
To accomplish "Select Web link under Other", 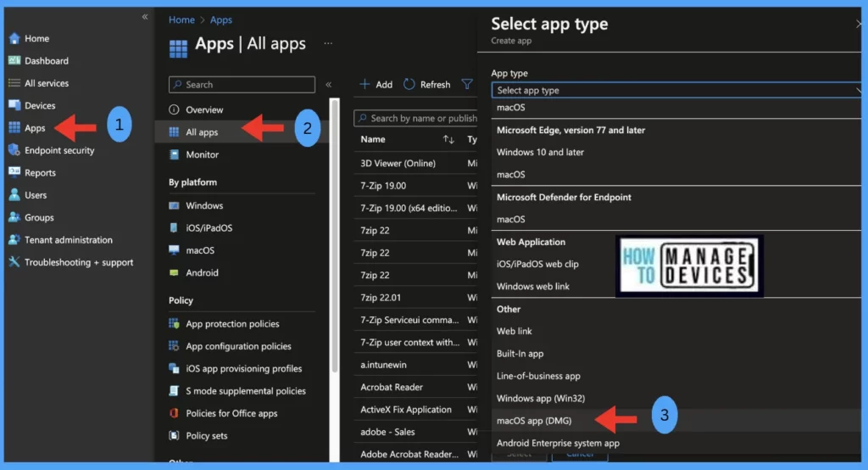I will (515, 332).
